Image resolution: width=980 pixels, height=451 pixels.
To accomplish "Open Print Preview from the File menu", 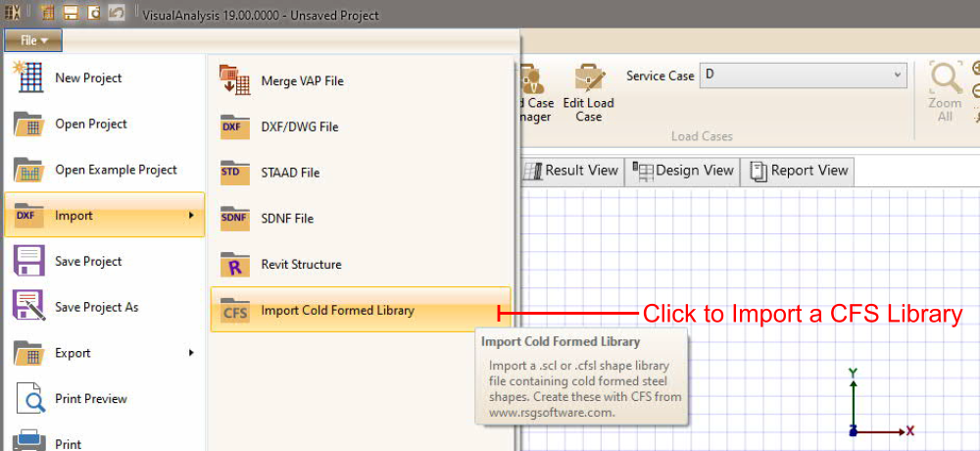I will pyautogui.click(x=105, y=398).
